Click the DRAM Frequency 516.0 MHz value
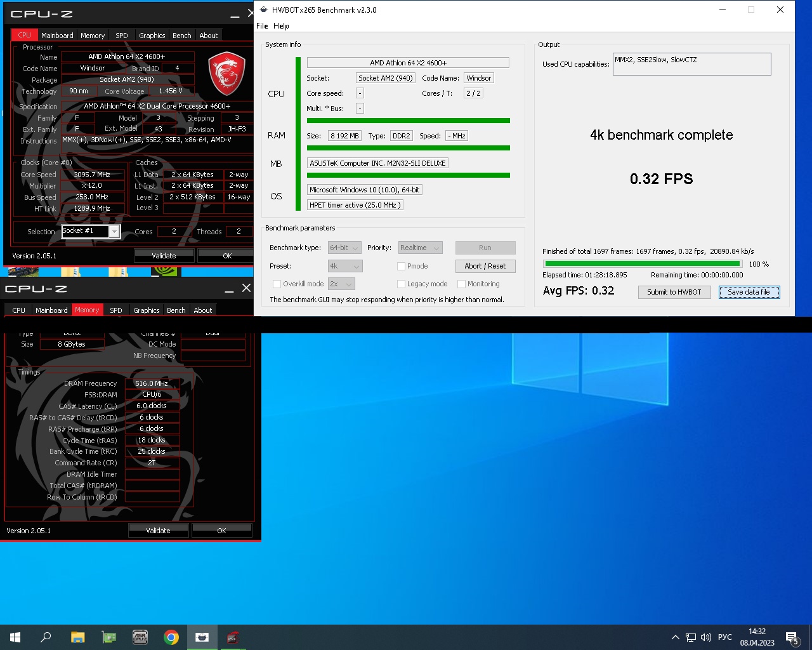The image size is (812, 650). tap(152, 383)
